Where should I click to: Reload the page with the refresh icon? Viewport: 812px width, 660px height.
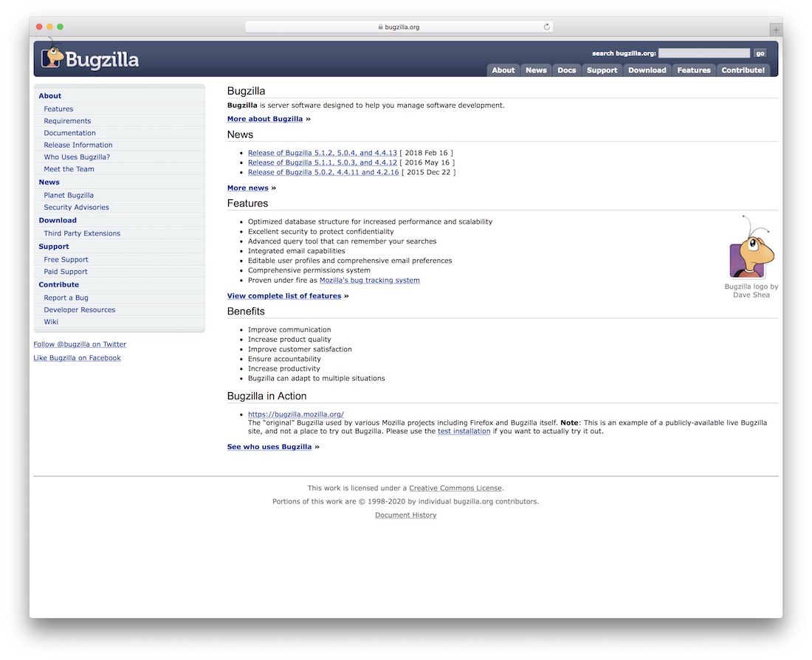546,27
